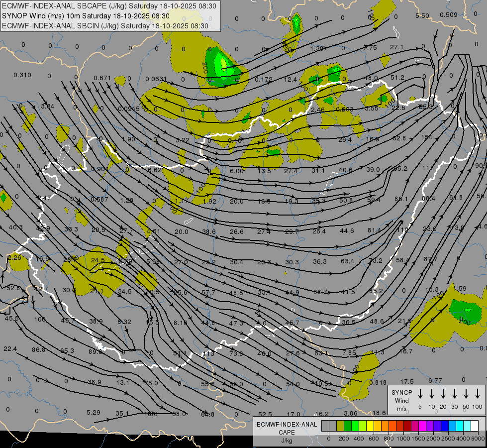Click the map value 0.0945
Image resolution: width=487 pixels, height=448 pixels.
click(129, 109)
